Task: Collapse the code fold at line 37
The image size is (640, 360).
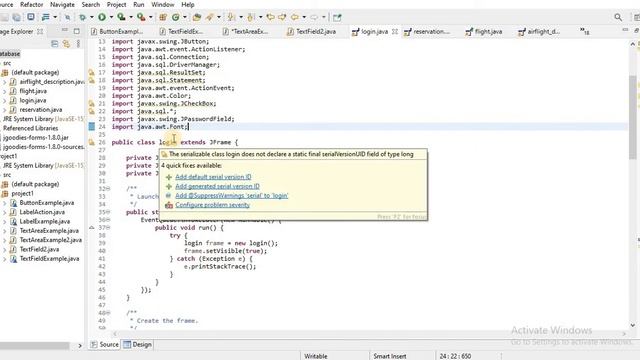Action: 108,228
